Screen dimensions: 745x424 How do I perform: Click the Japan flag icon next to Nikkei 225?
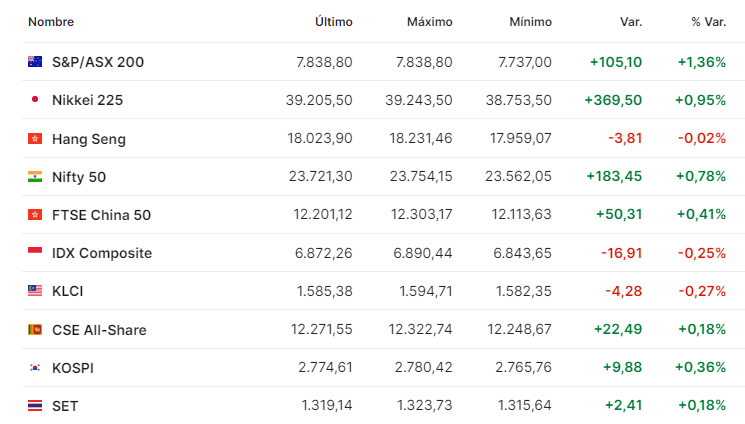35,99
